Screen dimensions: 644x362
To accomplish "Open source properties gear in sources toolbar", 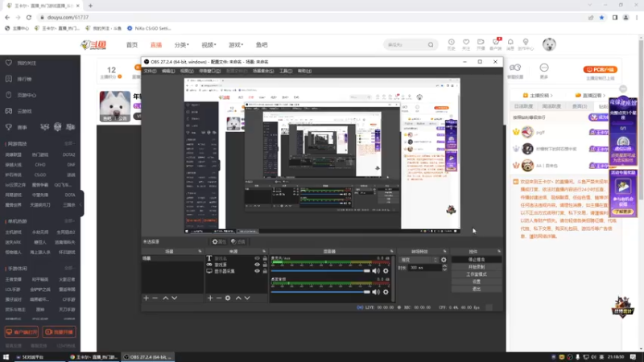I will [228, 298].
